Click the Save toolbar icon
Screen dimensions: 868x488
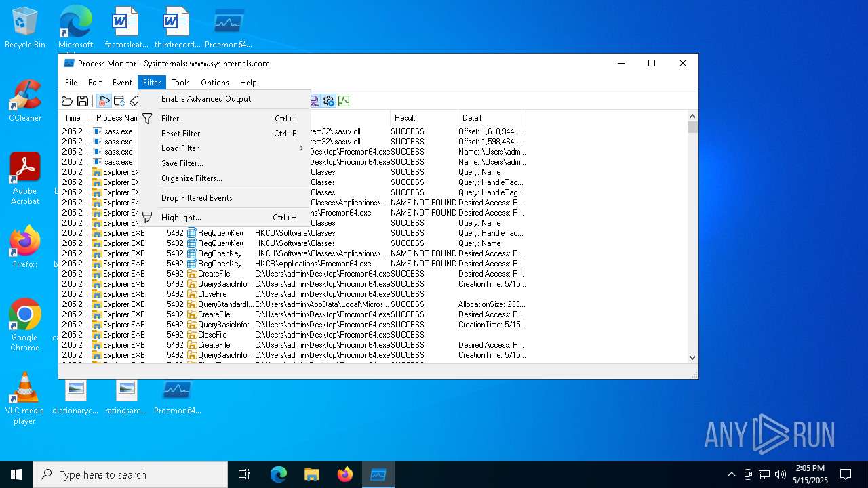click(83, 101)
